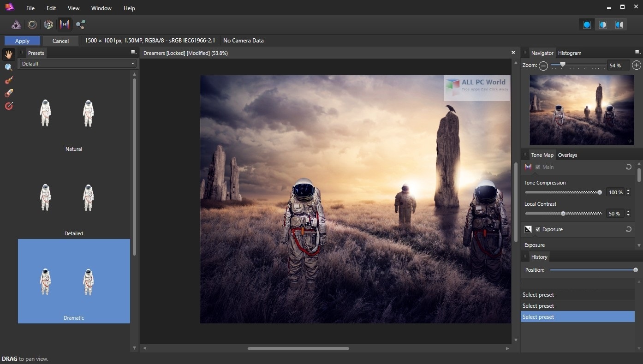
Task: Select the Overlay Erase tool
Action: (8, 93)
